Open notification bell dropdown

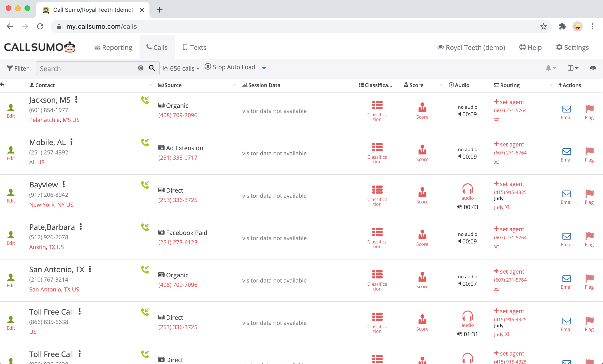point(550,68)
